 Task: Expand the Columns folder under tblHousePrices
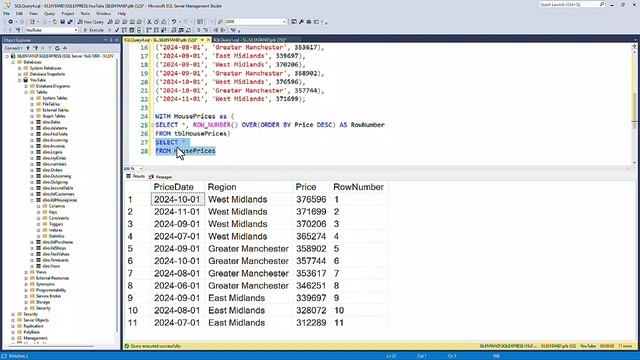[x=39, y=206]
